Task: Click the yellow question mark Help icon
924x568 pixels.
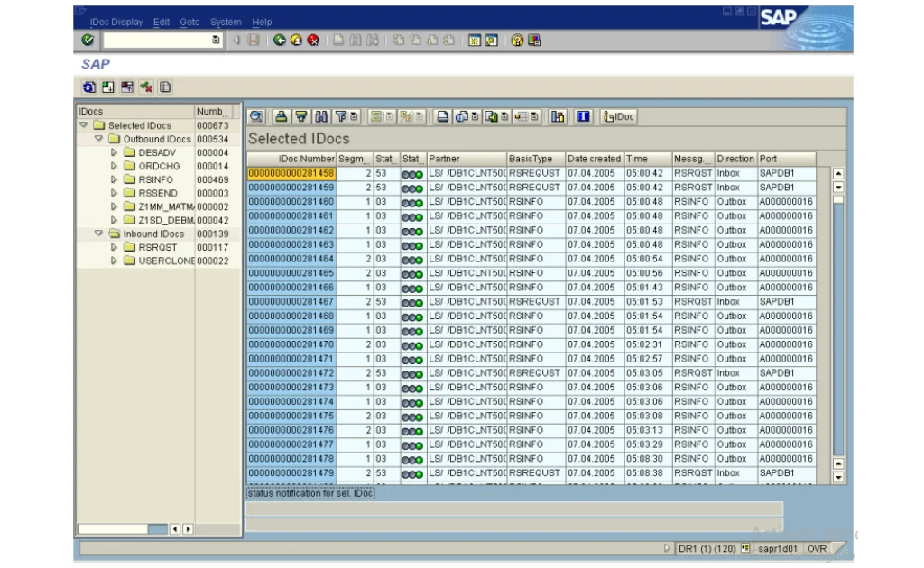Action: [517, 40]
